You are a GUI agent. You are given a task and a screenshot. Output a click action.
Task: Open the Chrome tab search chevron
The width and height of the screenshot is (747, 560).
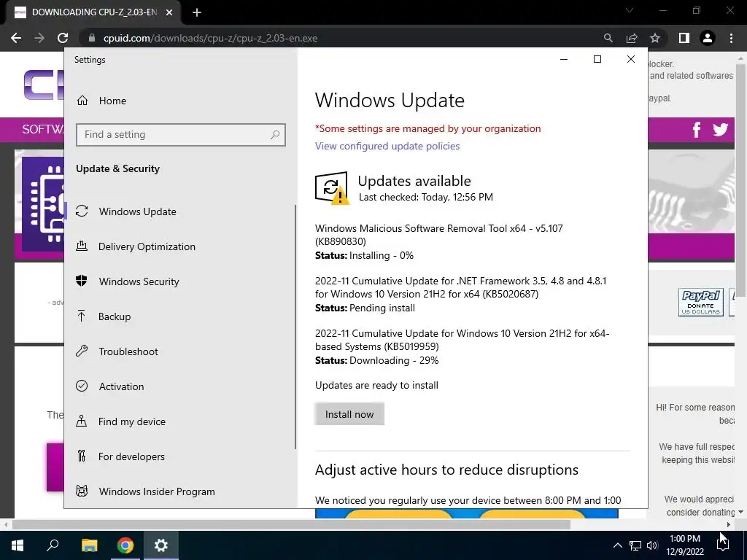coord(630,10)
